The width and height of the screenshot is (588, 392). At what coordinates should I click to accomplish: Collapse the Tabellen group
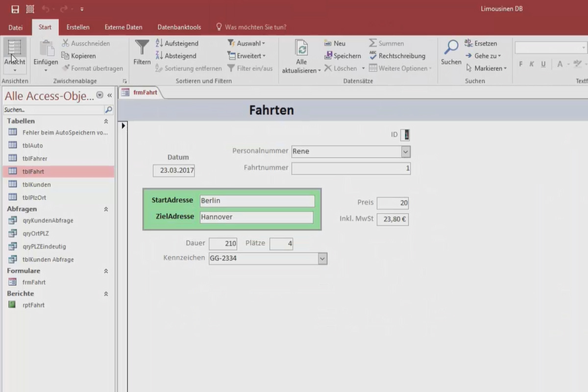pos(106,121)
